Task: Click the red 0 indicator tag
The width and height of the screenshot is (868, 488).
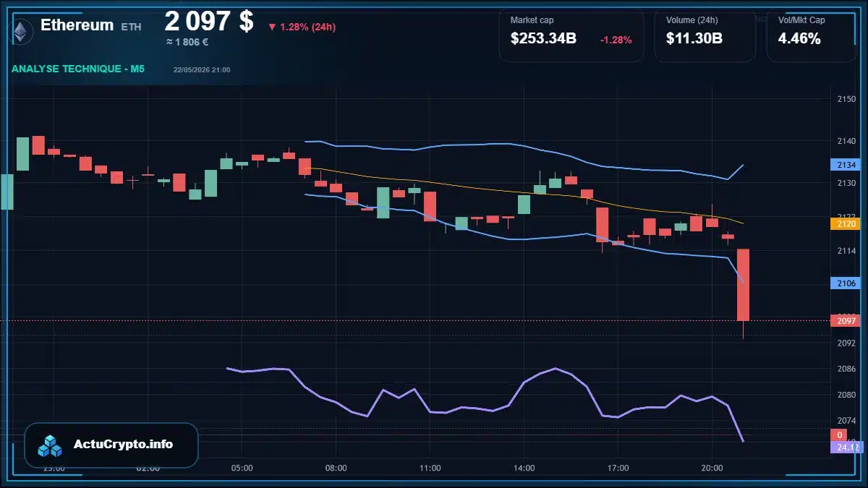Action: click(839, 435)
